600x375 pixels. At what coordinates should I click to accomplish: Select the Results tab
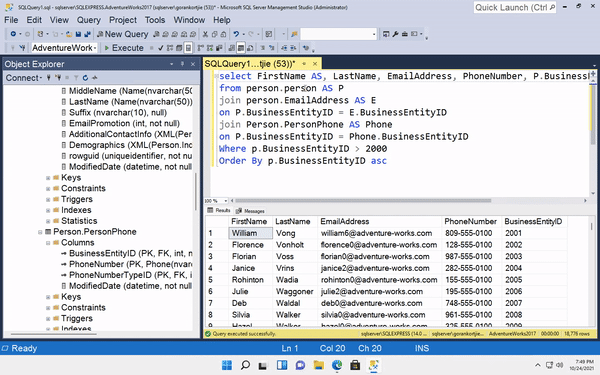(219, 210)
